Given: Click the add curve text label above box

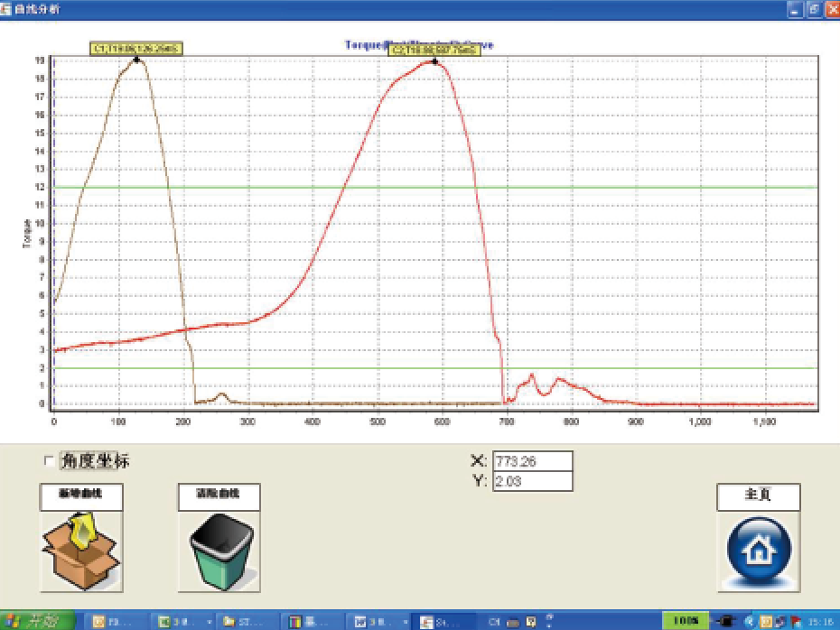Looking at the screenshot, I should pyautogui.click(x=81, y=496).
